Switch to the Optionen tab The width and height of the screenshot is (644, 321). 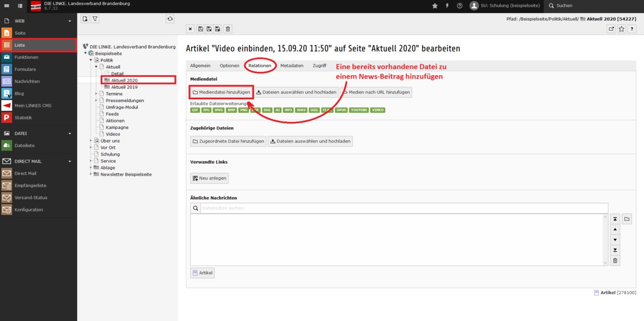[229, 66]
